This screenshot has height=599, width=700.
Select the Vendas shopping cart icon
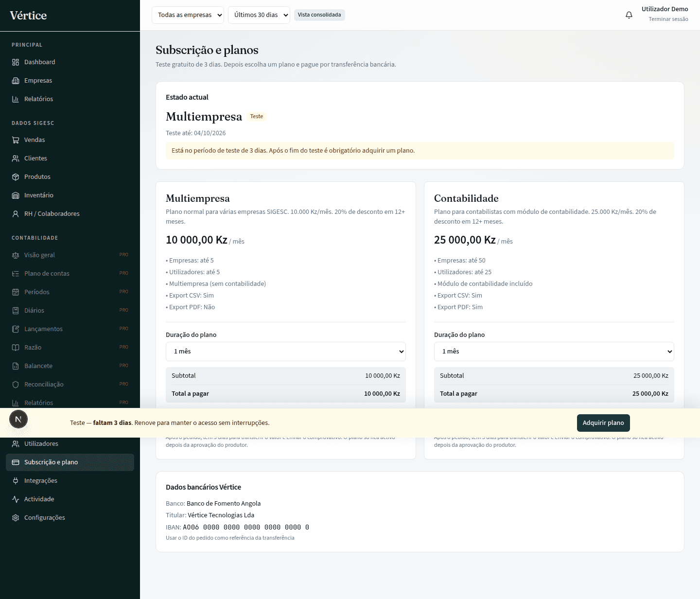(16, 140)
